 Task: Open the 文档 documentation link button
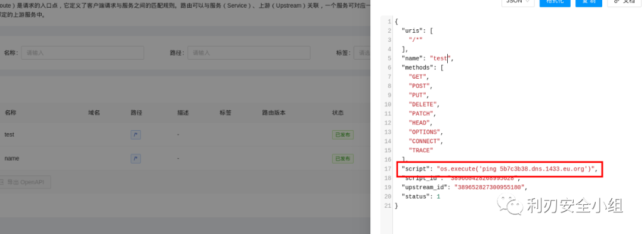click(x=624, y=2)
